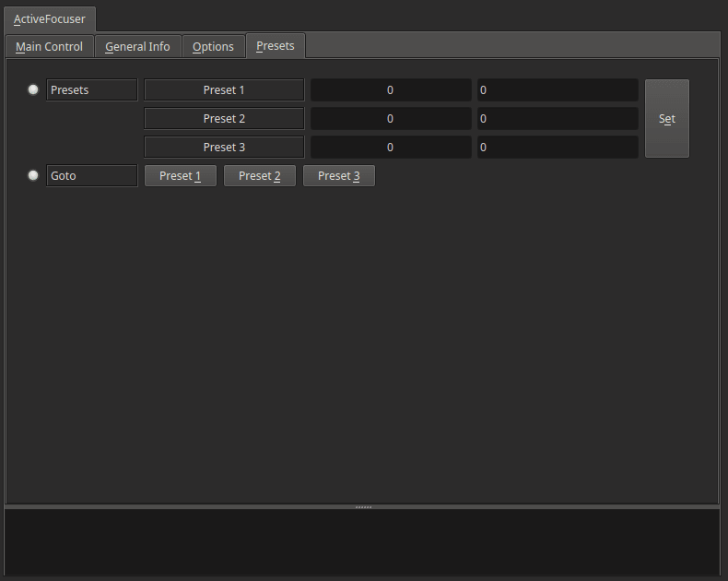
Task: Click the Set button for presets
Action: click(666, 119)
